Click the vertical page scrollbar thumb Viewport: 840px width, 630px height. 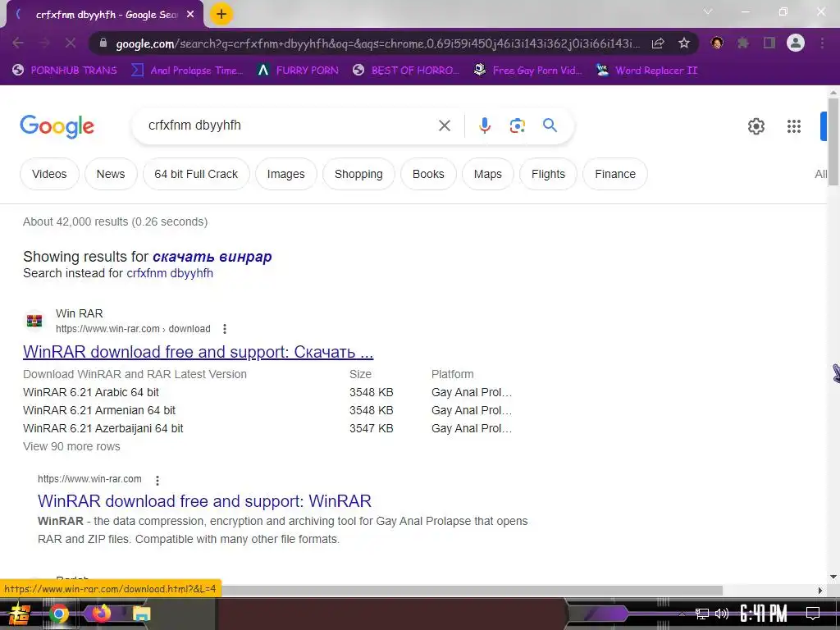833,141
